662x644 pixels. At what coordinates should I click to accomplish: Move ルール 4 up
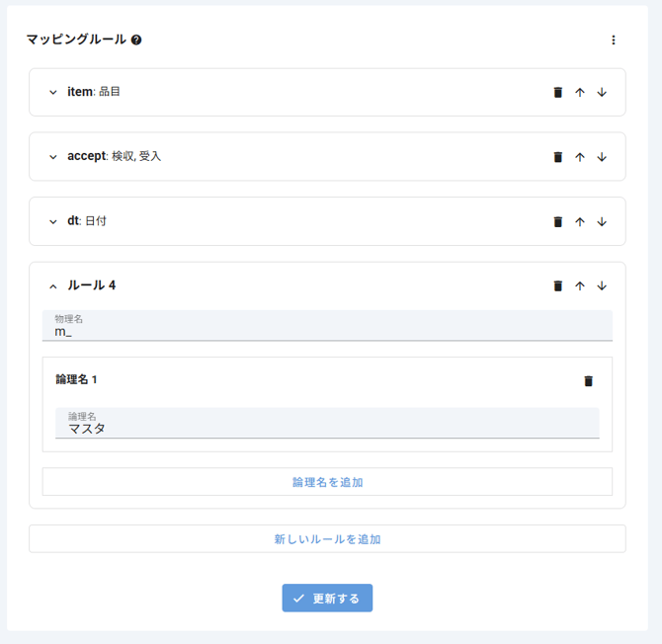click(x=580, y=286)
